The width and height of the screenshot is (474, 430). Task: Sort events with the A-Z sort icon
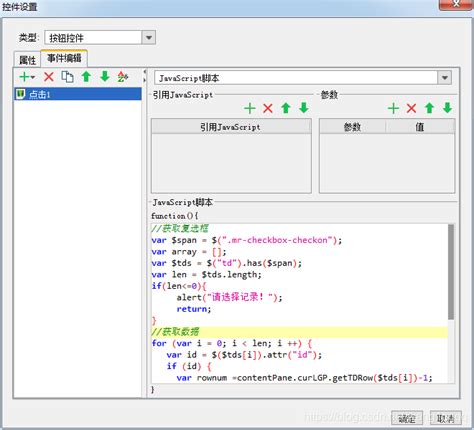click(123, 77)
